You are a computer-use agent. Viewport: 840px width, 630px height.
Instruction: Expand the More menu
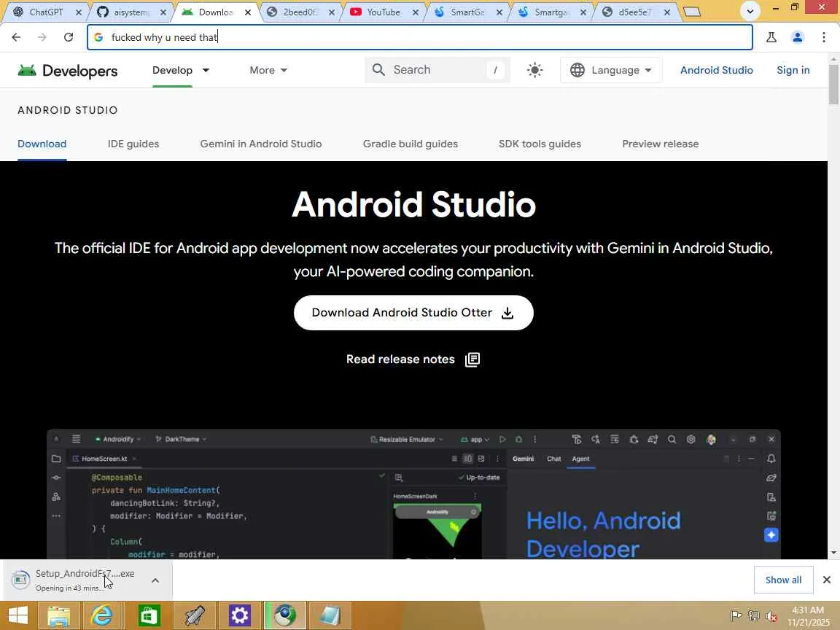268,70
